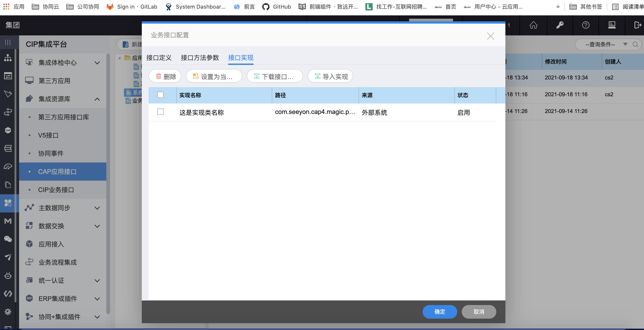This screenshot has width=644, height=330.
Task: Click the 删除 trash button
Action: [165, 76]
